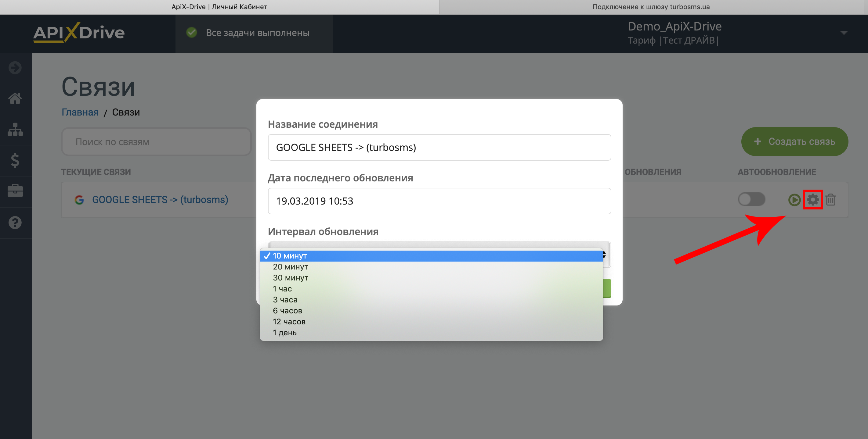868x439 pixels.
Task: Focus the Дата последнего обновления field
Action: coord(439,201)
